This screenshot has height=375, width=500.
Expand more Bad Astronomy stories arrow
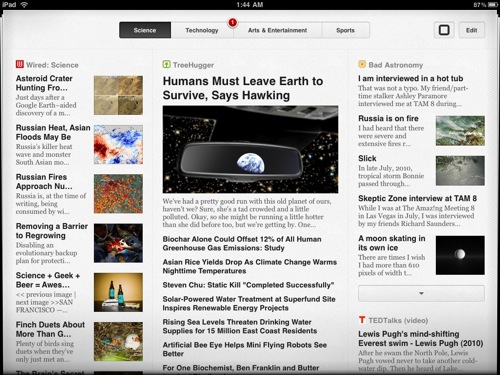click(421, 293)
